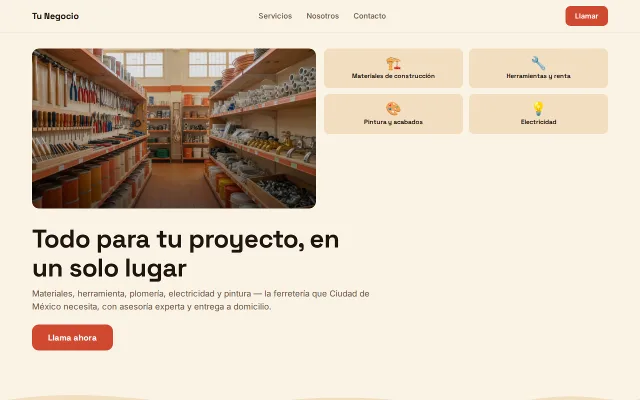Click the Llamar button in header

click(x=587, y=16)
